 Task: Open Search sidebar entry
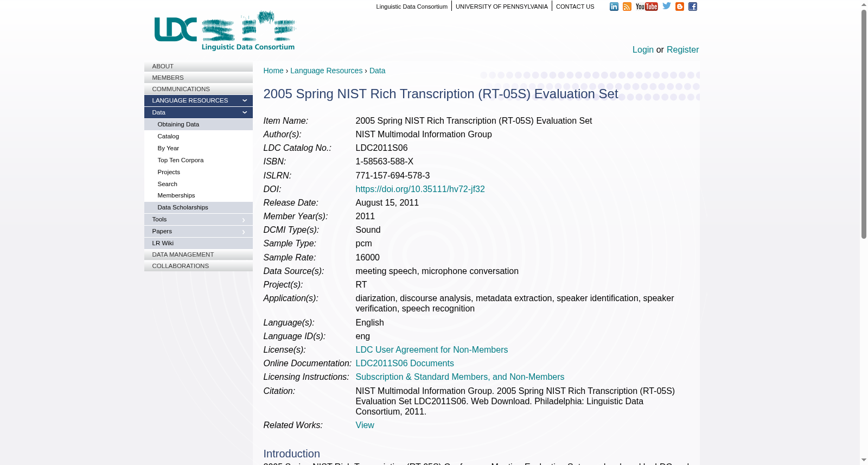199,184
